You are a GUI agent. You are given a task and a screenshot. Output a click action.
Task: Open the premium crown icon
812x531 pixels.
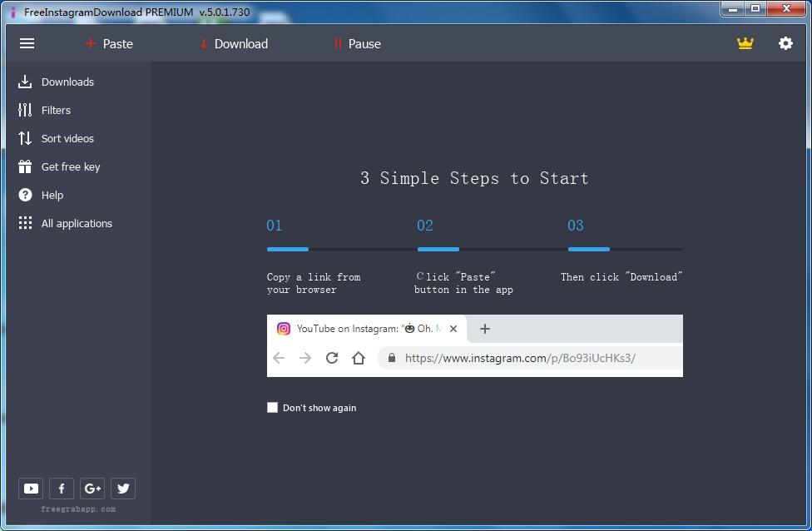pos(745,43)
